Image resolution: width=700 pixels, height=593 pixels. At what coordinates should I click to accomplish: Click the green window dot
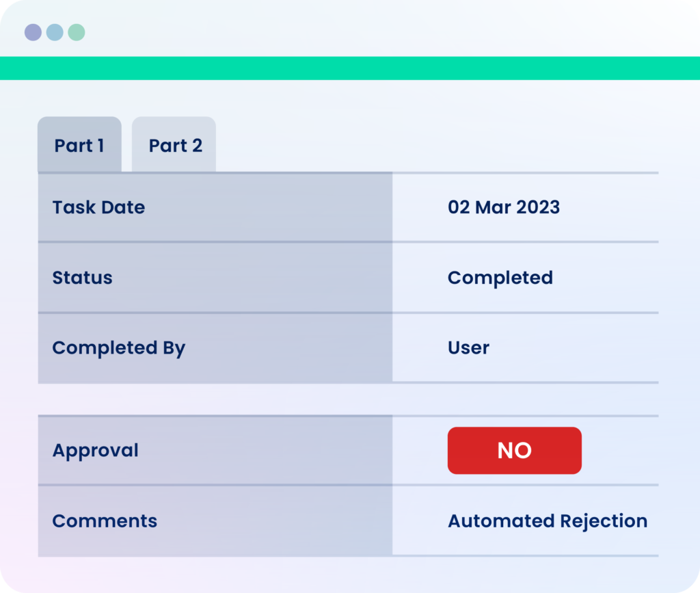click(77, 32)
